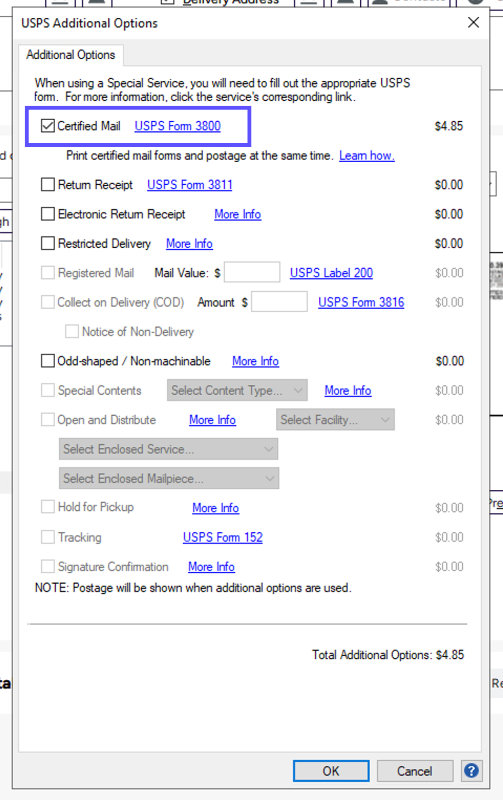Click the Total Additional Options: $4.85 text
The image size is (503, 800).
[388, 655]
